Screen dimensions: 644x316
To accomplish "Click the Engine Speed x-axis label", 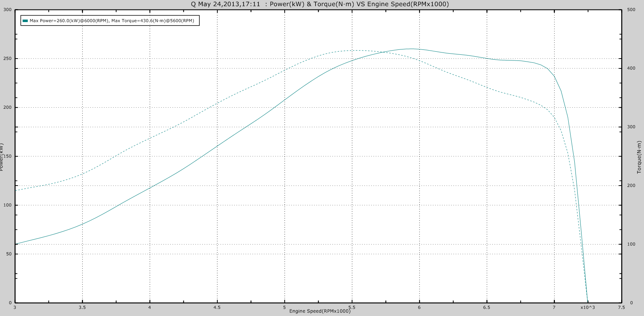I will click(320, 311).
